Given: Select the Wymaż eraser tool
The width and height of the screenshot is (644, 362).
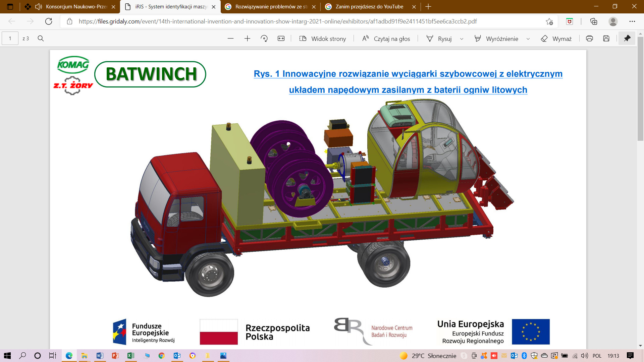Looking at the screenshot, I should 556,39.
